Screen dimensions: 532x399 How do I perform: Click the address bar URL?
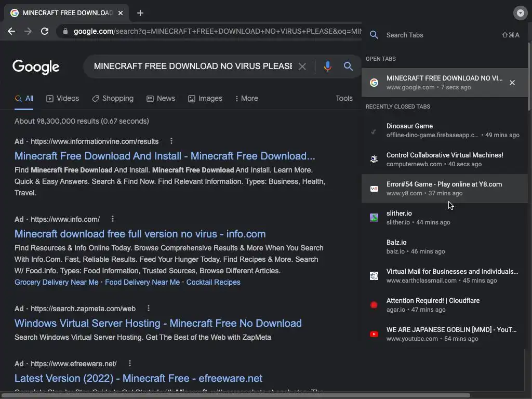click(217, 31)
